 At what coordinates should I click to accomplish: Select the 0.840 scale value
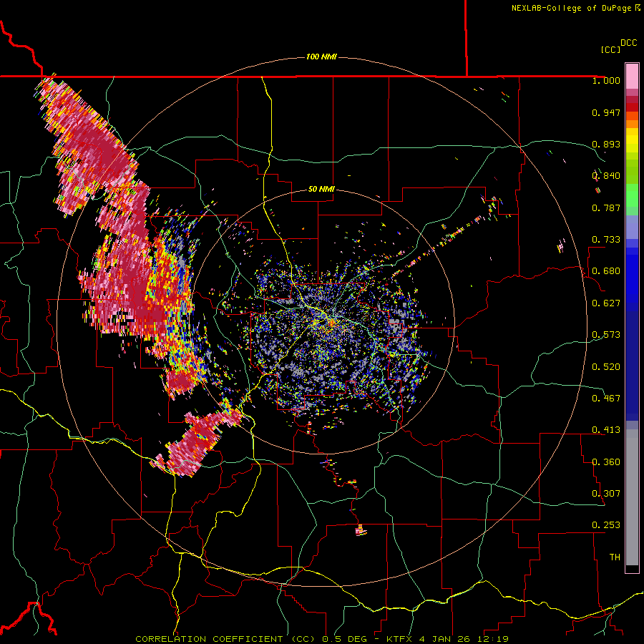point(606,176)
